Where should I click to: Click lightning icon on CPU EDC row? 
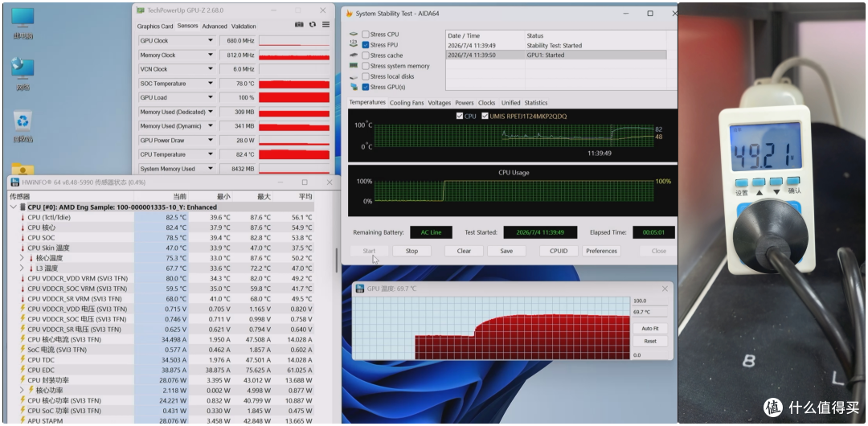pos(23,370)
